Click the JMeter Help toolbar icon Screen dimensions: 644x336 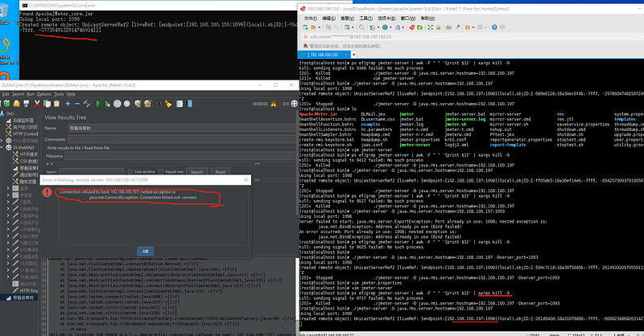pyautogui.click(x=189, y=104)
